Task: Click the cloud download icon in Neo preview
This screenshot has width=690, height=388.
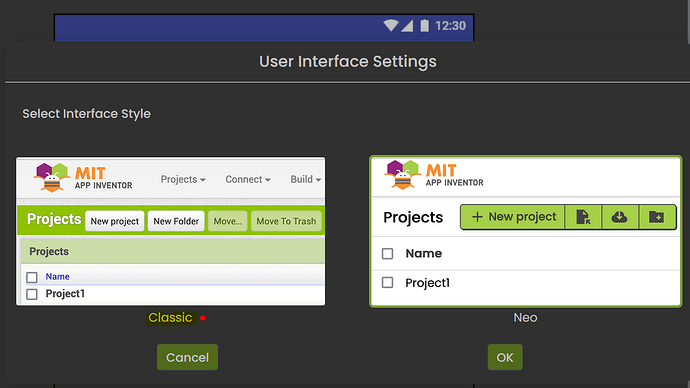Action: (620, 217)
